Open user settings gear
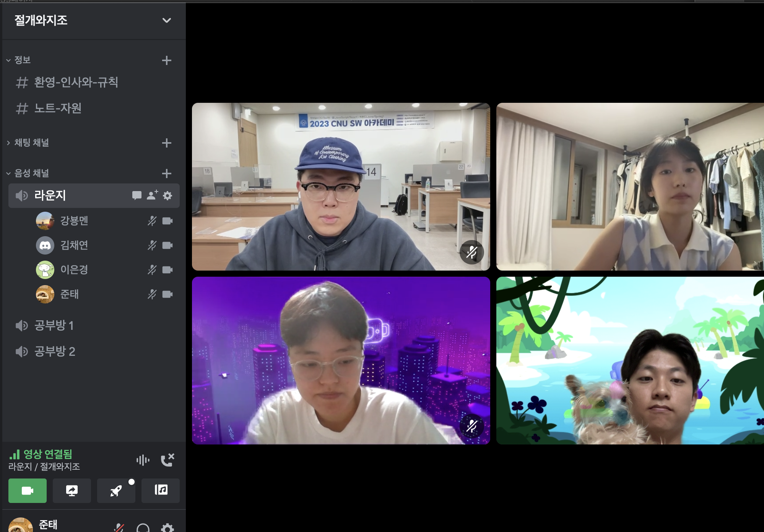 tap(167, 528)
